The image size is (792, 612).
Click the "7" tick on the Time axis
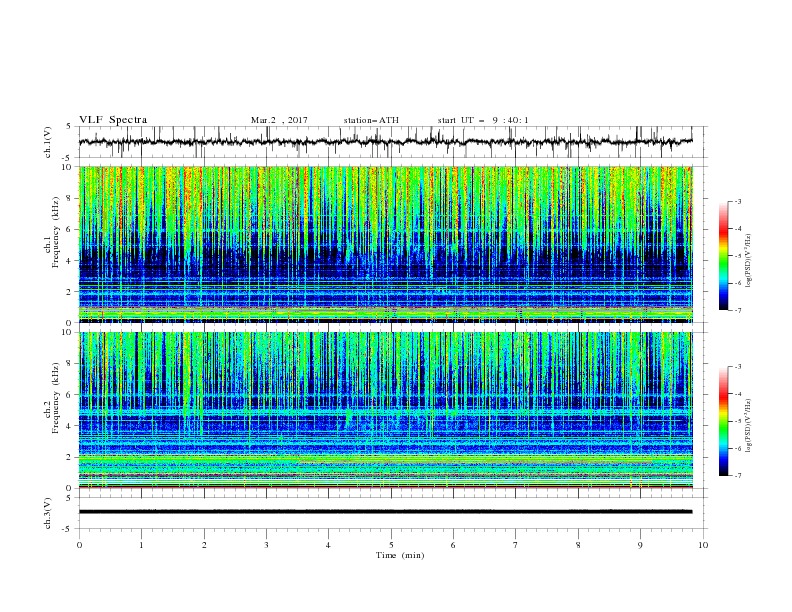(x=516, y=545)
